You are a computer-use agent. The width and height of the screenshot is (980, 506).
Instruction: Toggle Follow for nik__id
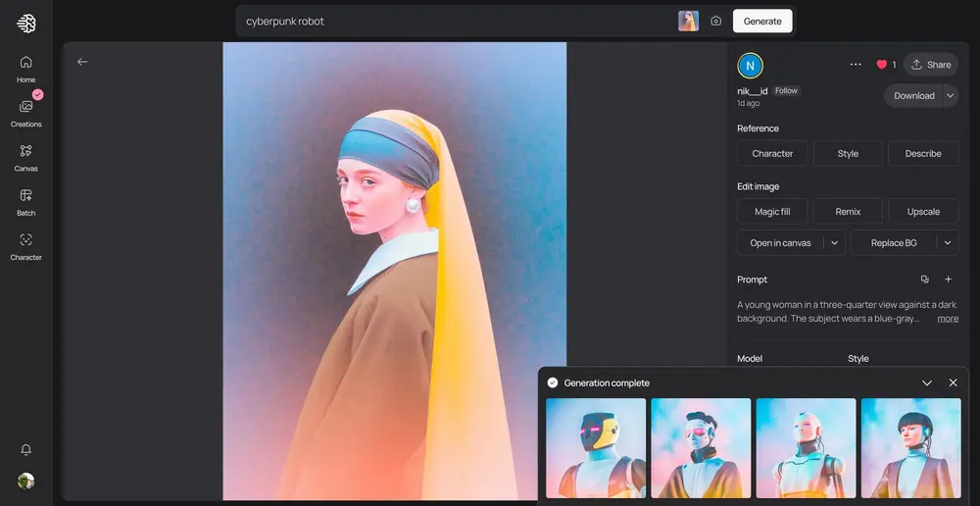coord(786,90)
